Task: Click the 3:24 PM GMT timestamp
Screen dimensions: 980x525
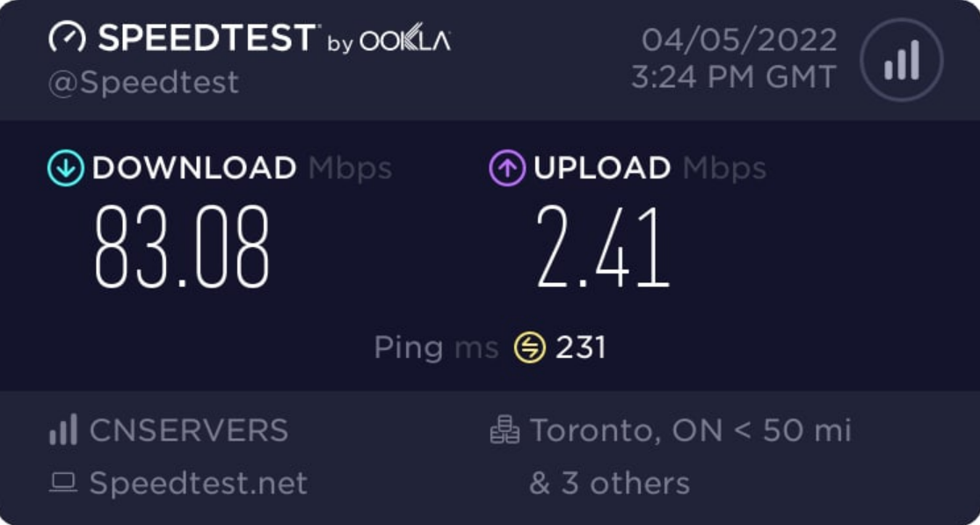Action: [x=734, y=77]
